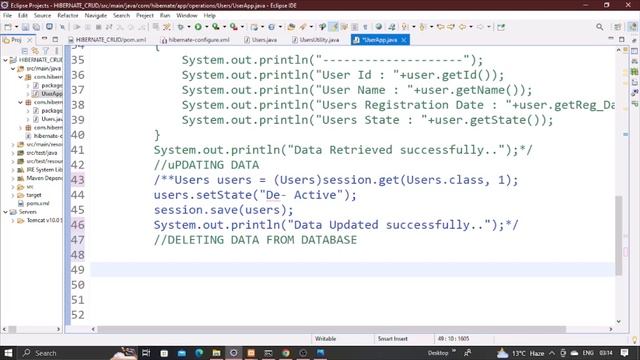Click the Previous Annotation icon
Viewport: 640px width, 360px height.
pos(423,27)
